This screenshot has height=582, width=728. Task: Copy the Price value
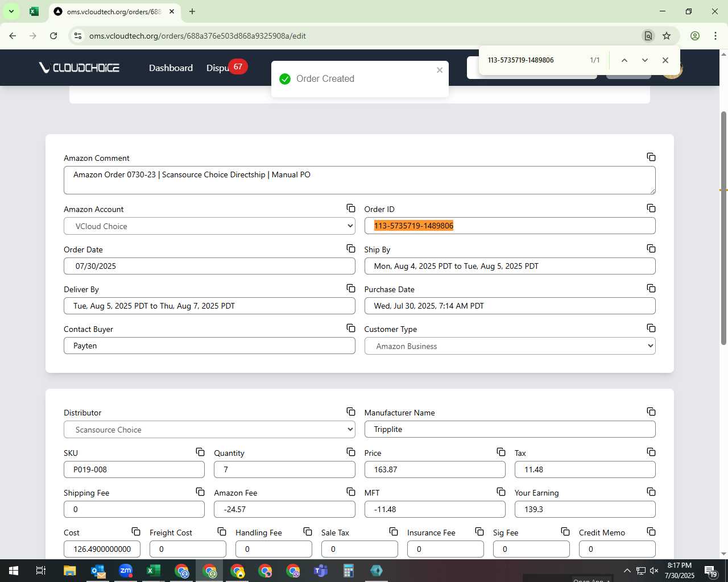tap(501, 452)
